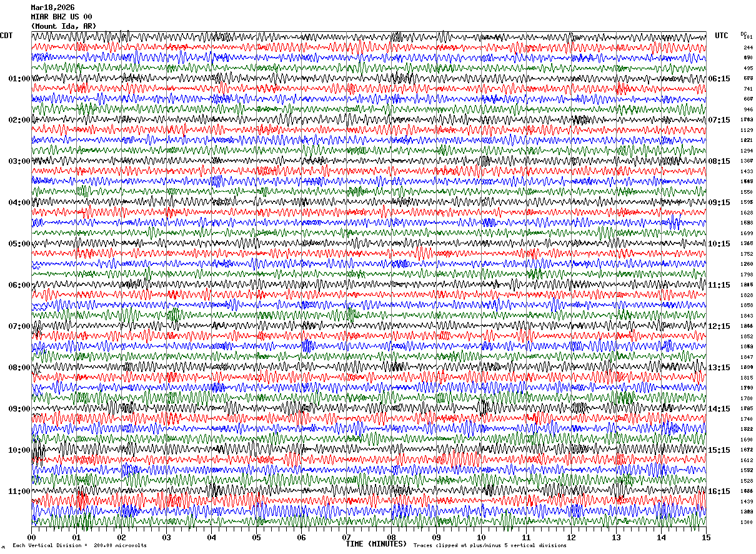Click the DC offset value 1433
Screen dimensions: 756x554
(747, 171)
